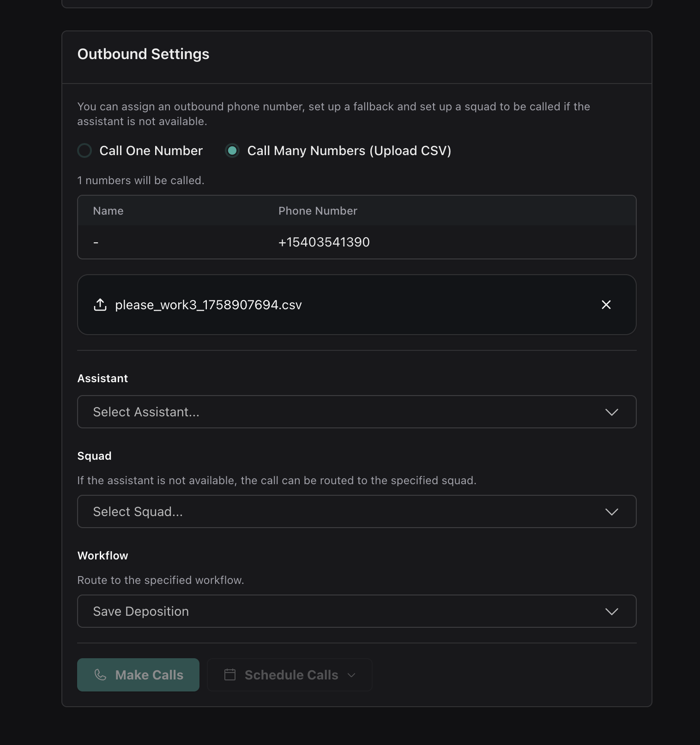Click the Phone Number column header
Screen dimensions: 700x745
(x=318, y=211)
